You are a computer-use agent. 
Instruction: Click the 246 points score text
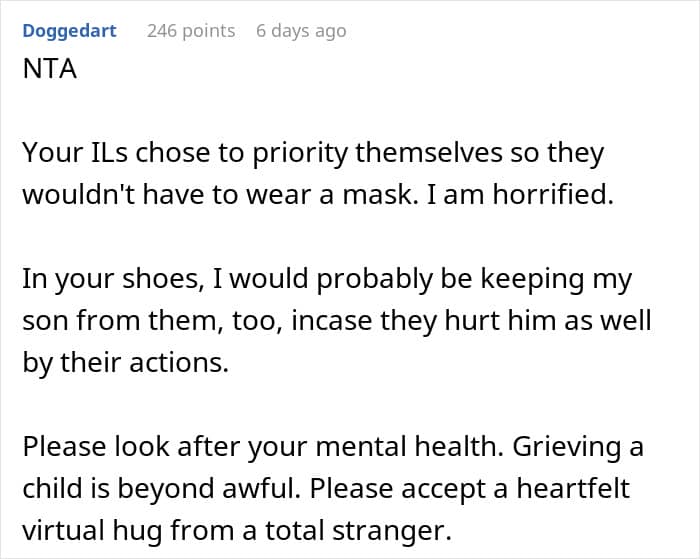[x=191, y=31]
